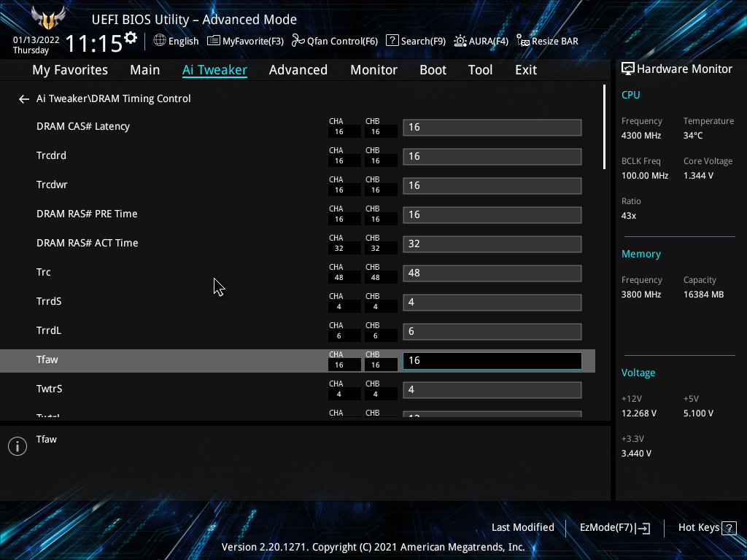Viewport: 747px width, 560px height.
Task: Click DRAM CAS# Latency value field
Action: pos(492,127)
